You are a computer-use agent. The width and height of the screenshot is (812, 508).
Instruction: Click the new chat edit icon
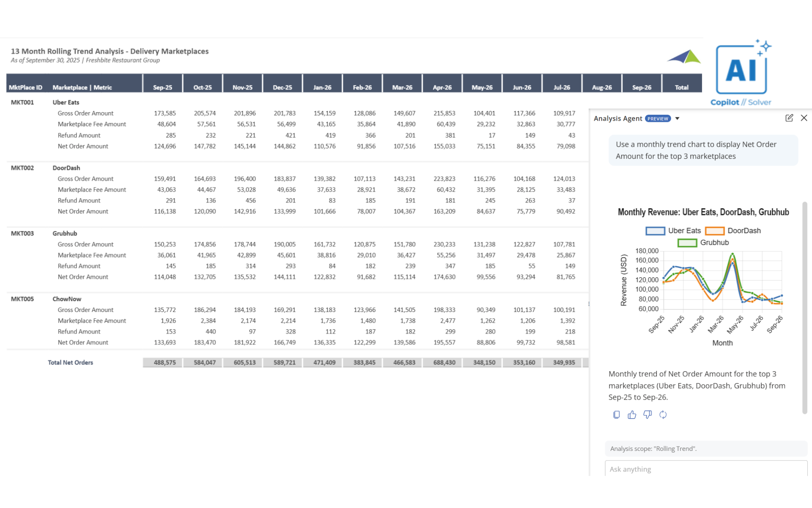(x=789, y=118)
